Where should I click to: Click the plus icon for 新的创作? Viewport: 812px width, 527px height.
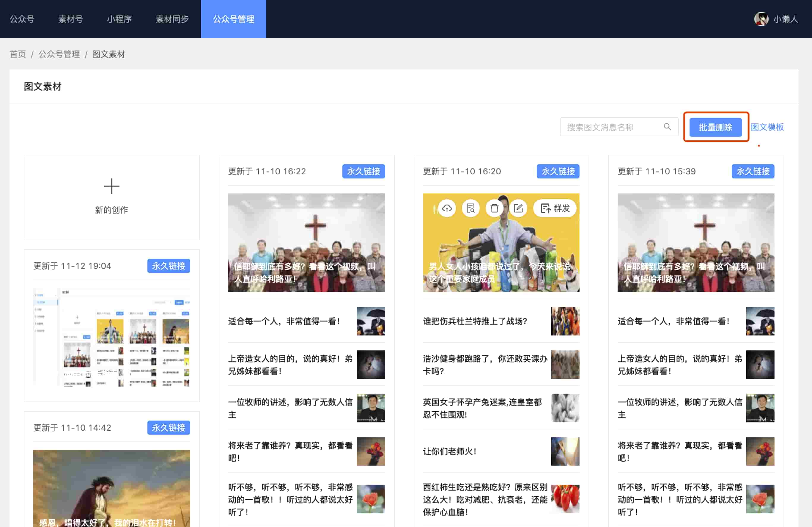coord(111,186)
